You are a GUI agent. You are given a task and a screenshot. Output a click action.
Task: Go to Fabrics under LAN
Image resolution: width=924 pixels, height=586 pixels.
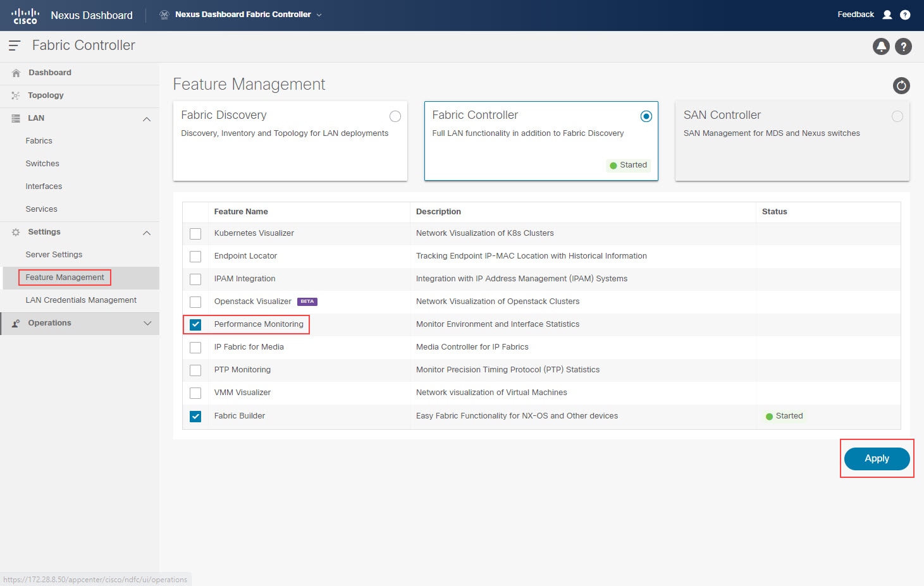point(39,141)
